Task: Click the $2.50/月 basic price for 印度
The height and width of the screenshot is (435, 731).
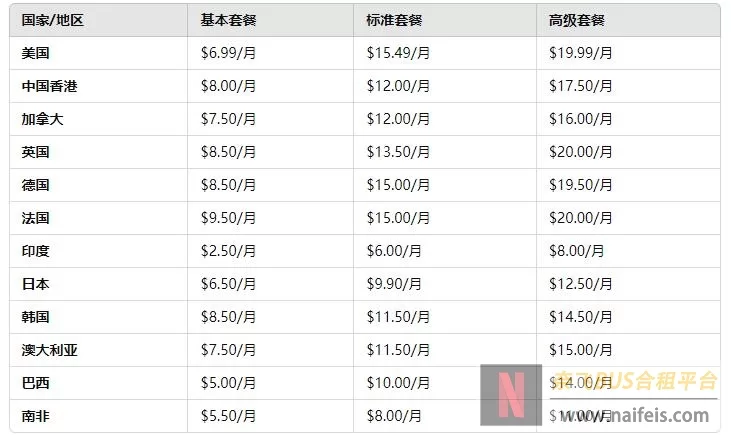Action: 228,251
